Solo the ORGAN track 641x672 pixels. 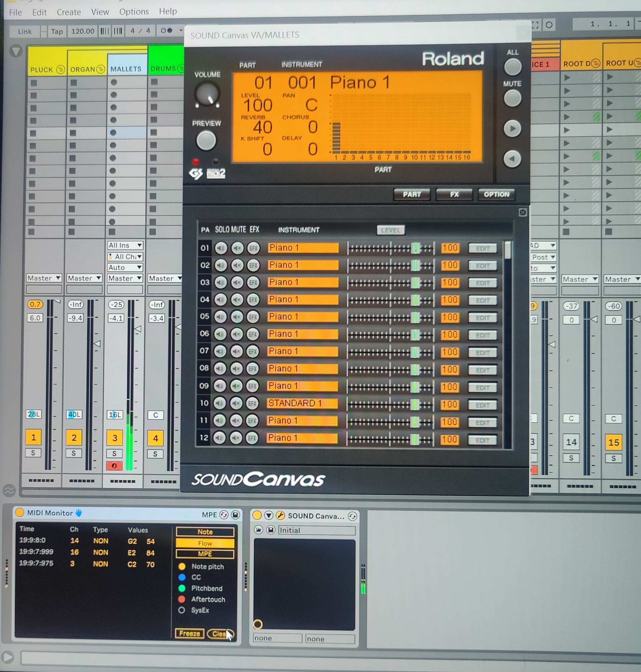click(x=74, y=453)
